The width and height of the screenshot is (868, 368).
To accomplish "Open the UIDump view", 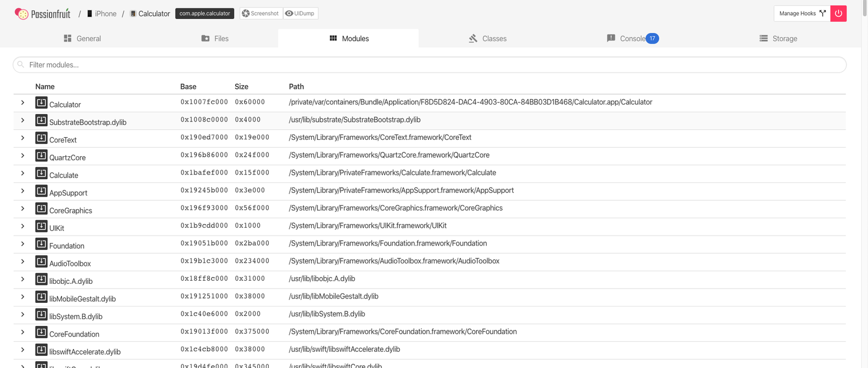I will click(x=300, y=14).
